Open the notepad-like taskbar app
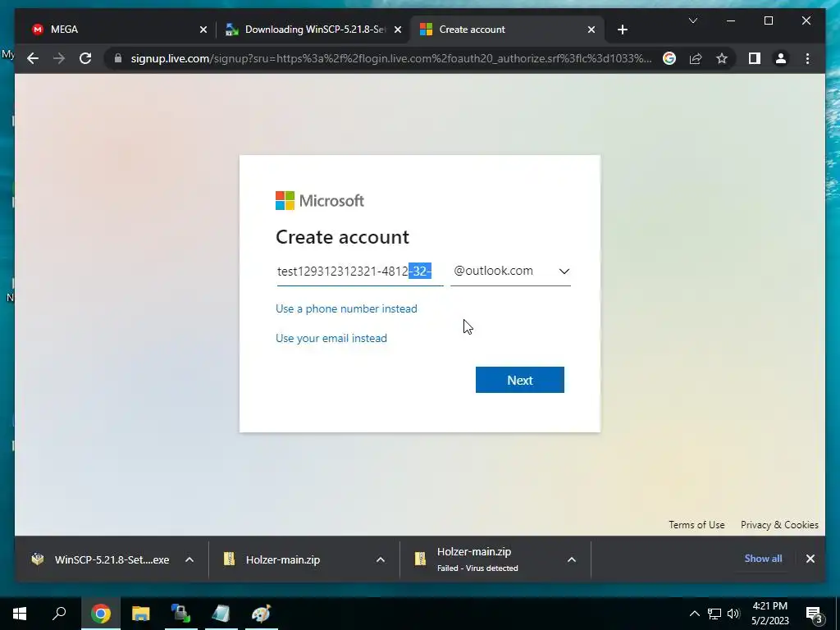840x630 pixels. [221, 614]
